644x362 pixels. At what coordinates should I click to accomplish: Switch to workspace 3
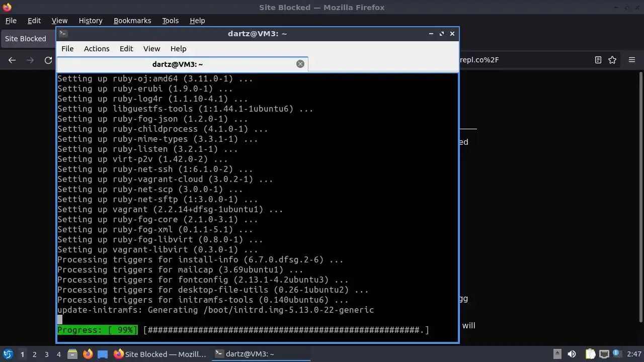47,354
